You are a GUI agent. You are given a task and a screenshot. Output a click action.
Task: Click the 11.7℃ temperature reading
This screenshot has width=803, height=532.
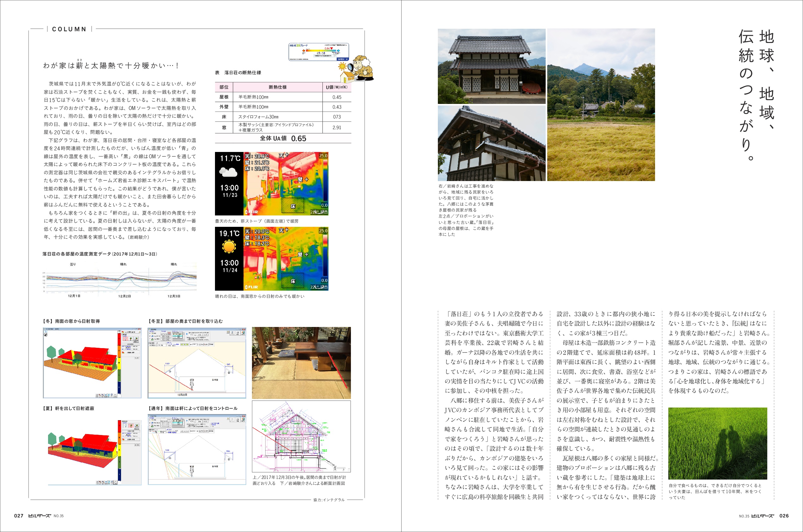click(230, 159)
